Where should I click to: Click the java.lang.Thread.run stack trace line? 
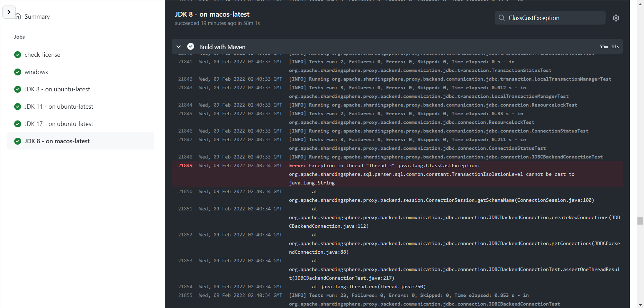point(369,287)
